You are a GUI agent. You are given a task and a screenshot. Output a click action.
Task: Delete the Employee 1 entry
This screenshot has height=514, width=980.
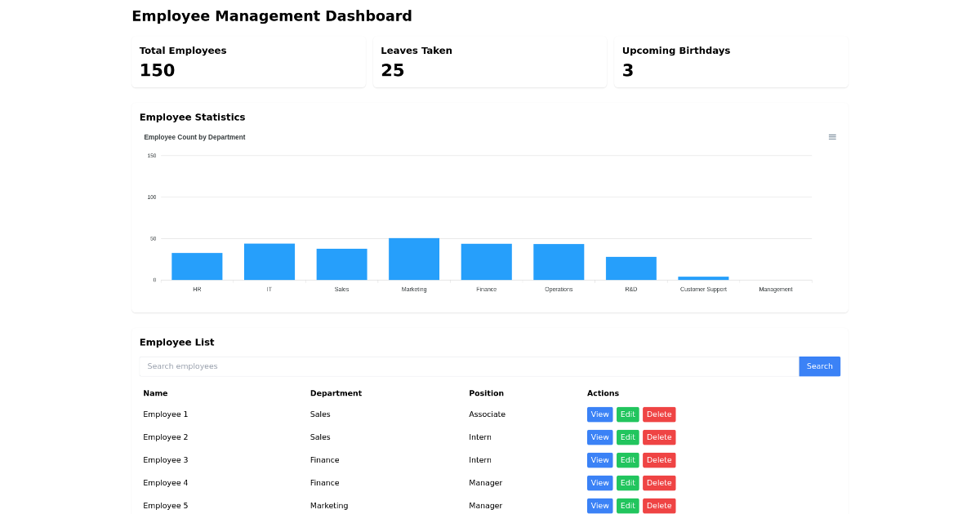point(658,414)
